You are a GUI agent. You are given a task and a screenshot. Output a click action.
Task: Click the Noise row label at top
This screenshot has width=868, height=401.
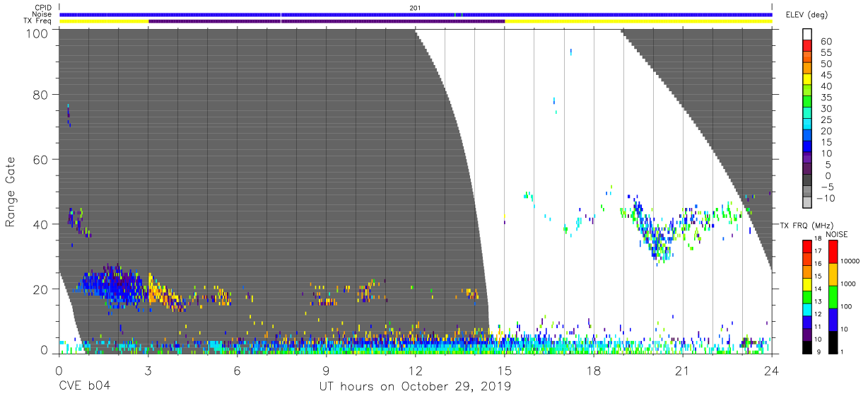(x=43, y=14)
